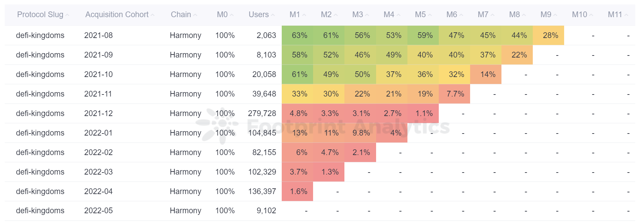Click the sort arrow next to Chain
This screenshot has height=224, width=644.
point(195,15)
